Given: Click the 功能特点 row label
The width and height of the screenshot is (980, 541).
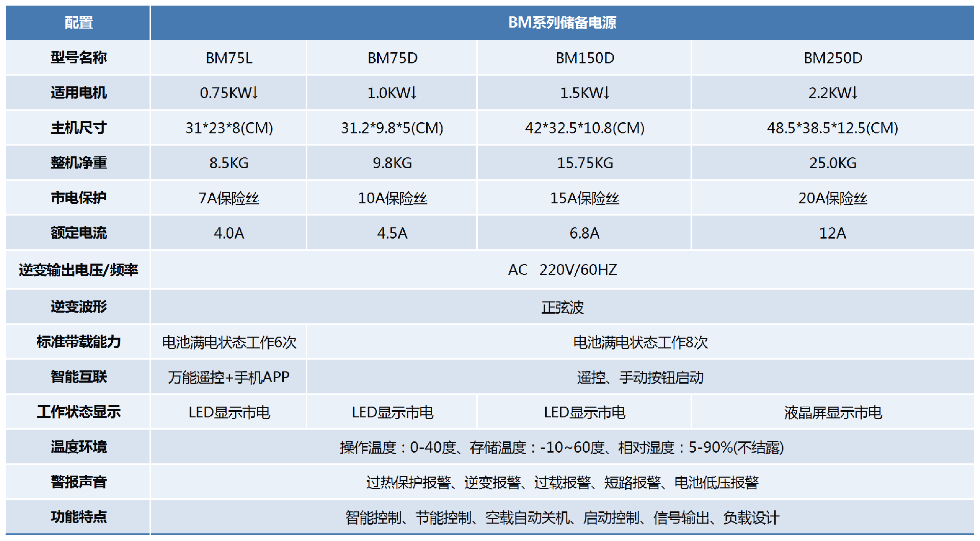Looking at the screenshot, I should click(x=79, y=517).
